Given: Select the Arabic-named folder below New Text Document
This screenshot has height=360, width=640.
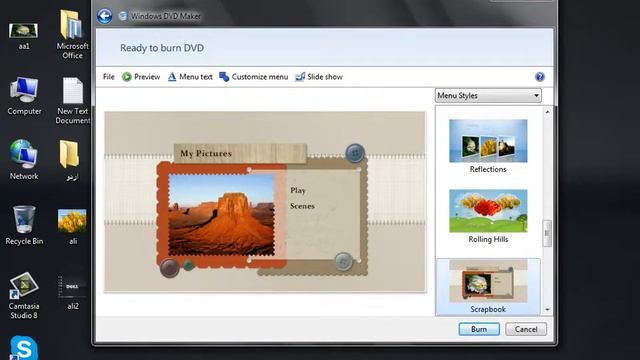Looking at the screenshot, I should pos(69,161).
